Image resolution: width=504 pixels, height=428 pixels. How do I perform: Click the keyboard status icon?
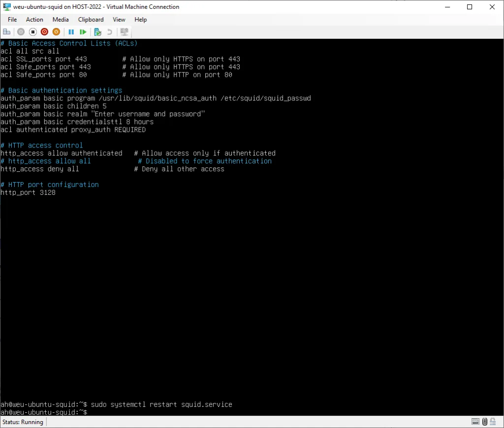pyautogui.click(x=475, y=422)
